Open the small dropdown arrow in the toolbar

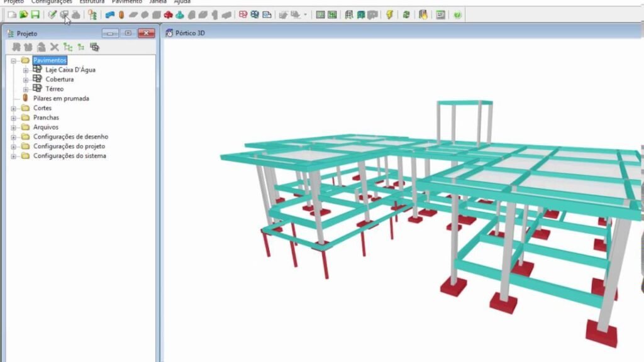pyautogui.click(x=305, y=15)
